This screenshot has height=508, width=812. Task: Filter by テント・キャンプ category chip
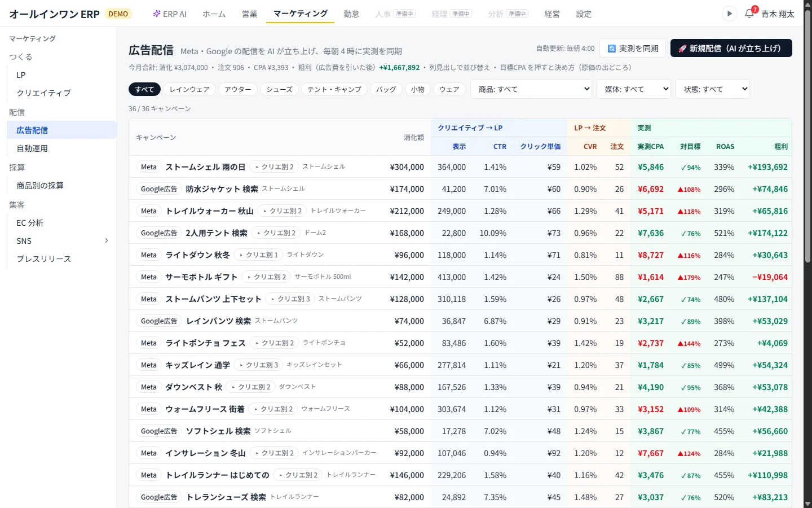[334, 89]
